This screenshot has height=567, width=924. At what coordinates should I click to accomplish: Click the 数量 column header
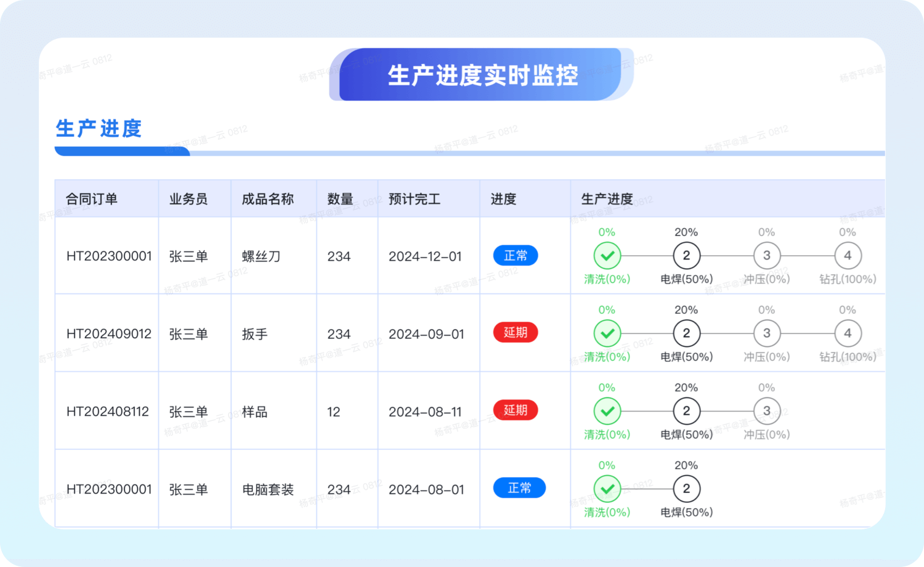click(340, 199)
